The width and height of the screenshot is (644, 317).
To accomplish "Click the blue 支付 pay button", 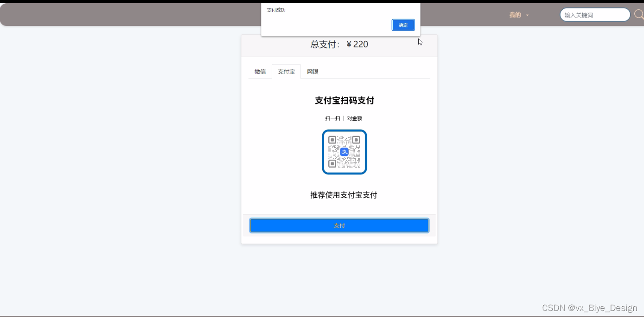I will click(x=339, y=226).
